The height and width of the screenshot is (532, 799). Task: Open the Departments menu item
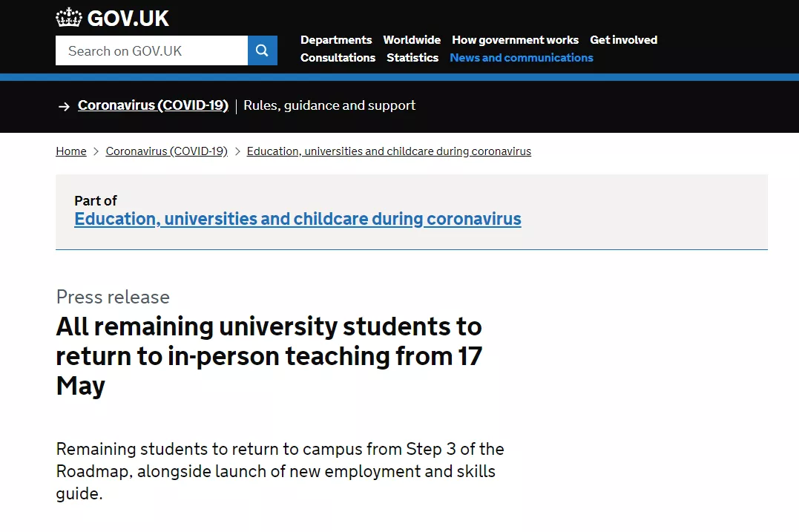pos(336,40)
